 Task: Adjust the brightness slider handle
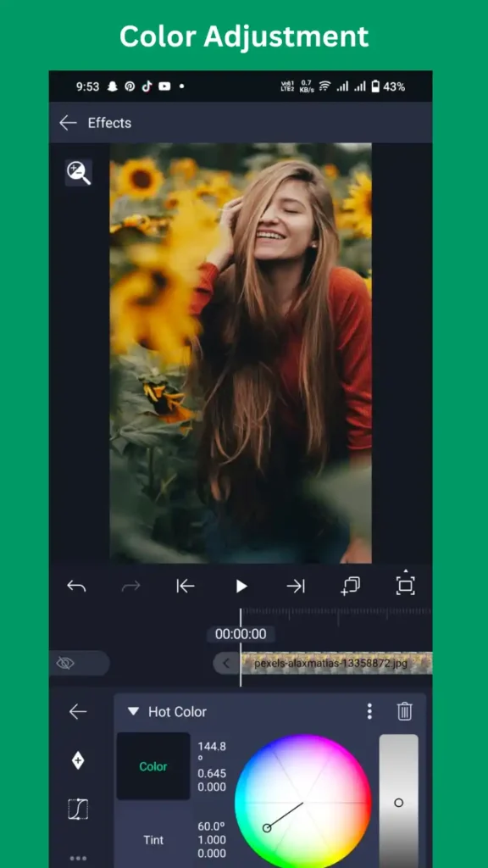pyautogui.click(x=399, y=803)
